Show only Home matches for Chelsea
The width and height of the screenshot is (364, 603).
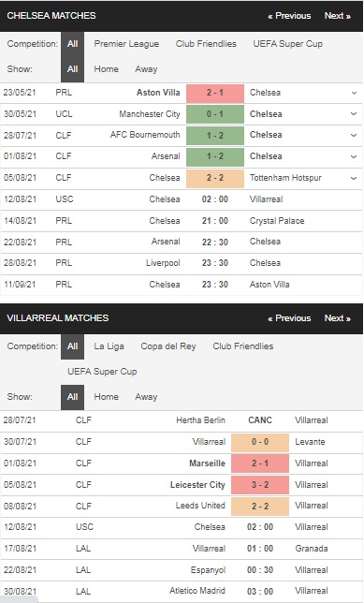(x=106, y=69)
